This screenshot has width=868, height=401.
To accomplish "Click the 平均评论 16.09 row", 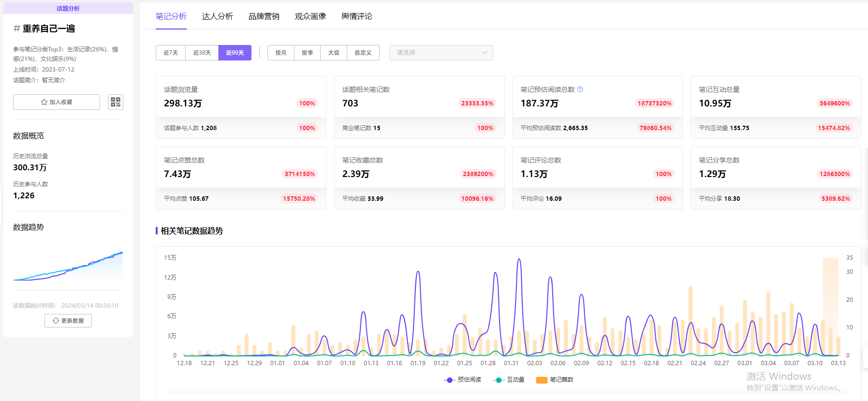I will (598, 199).
